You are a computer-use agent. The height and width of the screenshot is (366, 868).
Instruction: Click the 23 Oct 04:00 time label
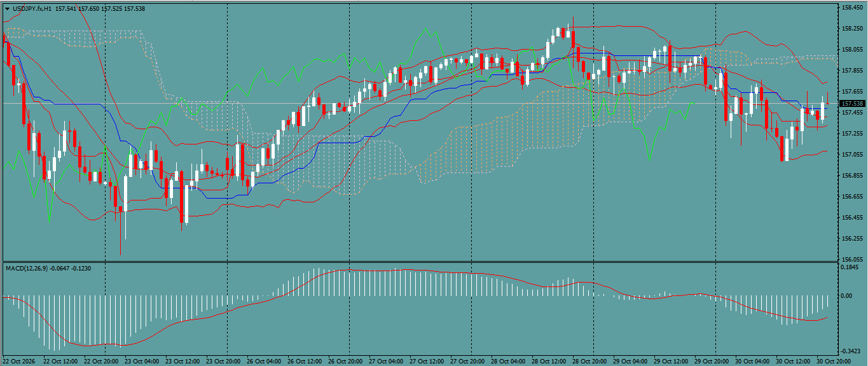(x=141, y=361)
